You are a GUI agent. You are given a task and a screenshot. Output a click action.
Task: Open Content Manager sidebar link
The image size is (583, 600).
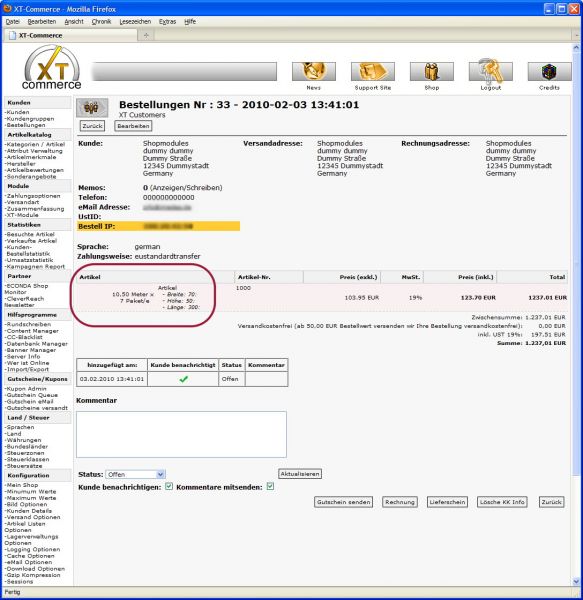point(32,331)
